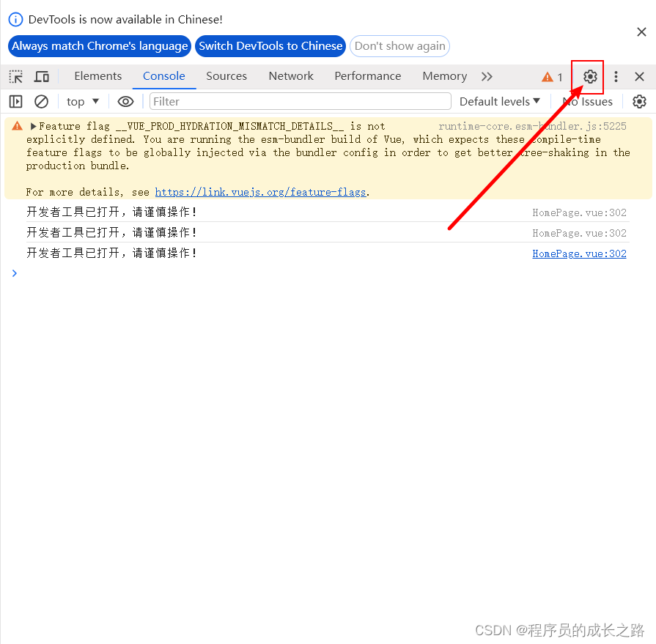Clear the console with the ban icon
This screenshot has height=644, width=656.
pos(41,102)
